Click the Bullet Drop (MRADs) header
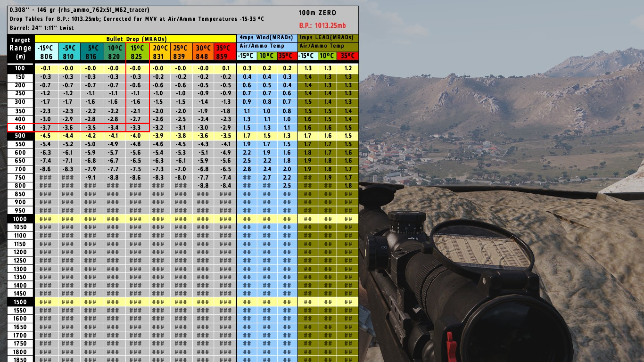 click(135, 38)
